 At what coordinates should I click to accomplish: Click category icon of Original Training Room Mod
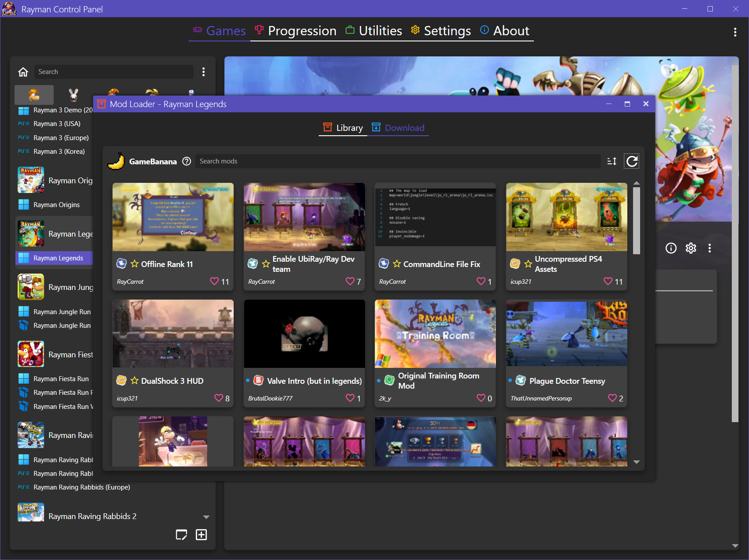389,380
